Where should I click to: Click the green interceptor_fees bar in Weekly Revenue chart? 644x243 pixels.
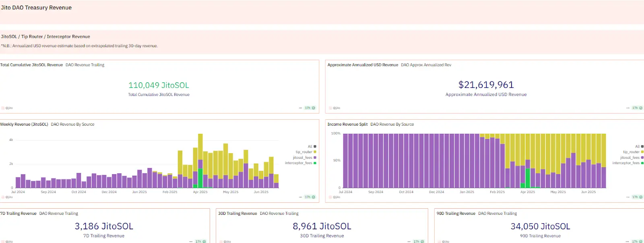[200, 178]
